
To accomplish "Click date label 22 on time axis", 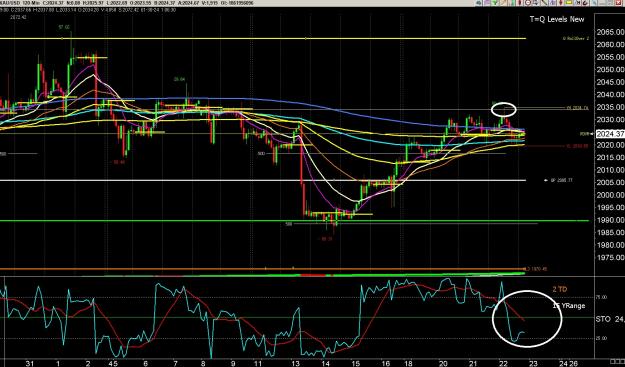I will pos(503,363).
